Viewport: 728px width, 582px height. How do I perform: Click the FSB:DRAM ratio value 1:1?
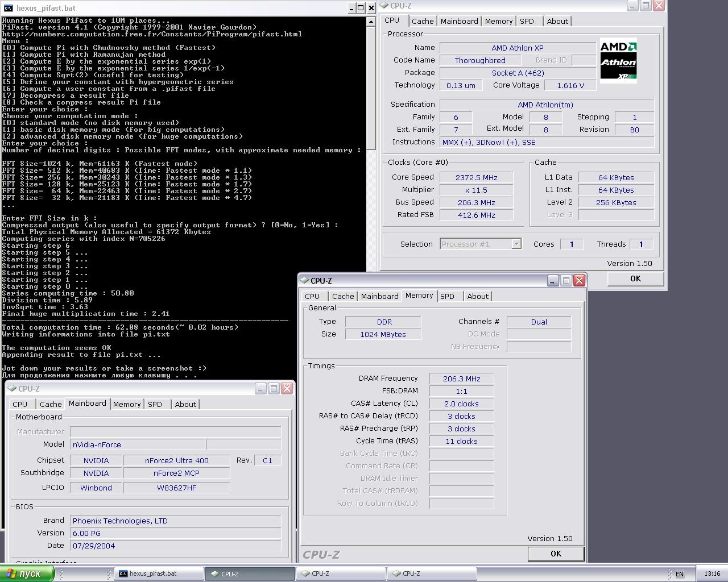pyautogui.click(x=461, y=391)
